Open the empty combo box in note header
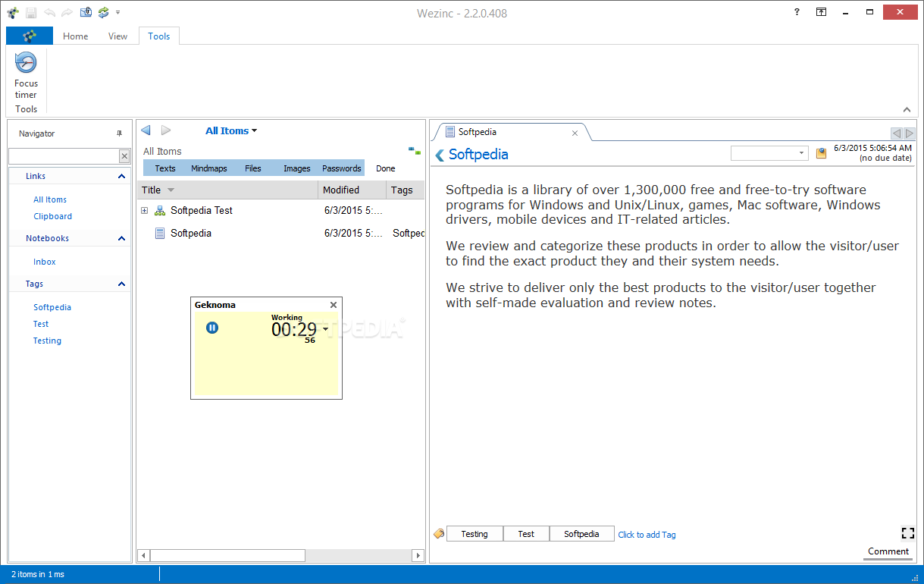 [x=769, y=153]
